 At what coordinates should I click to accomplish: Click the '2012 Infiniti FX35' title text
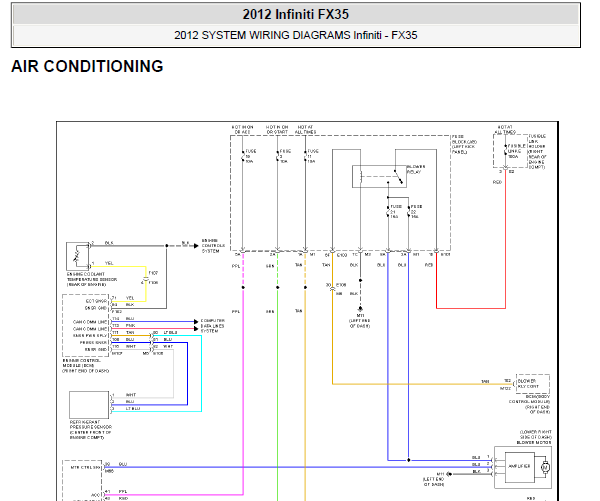coord(295,15)
